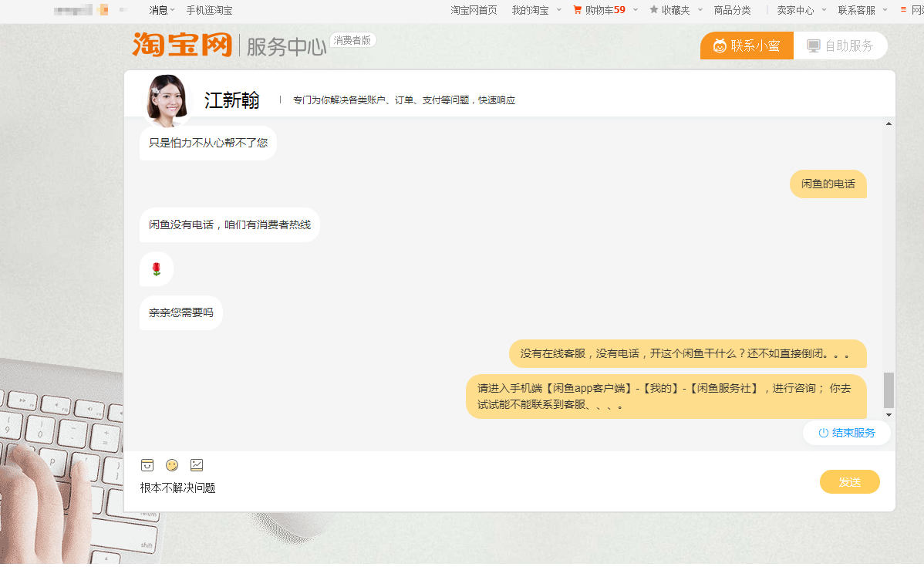
Task: Click the favorites star icon
Action: [x=653, y=9]
